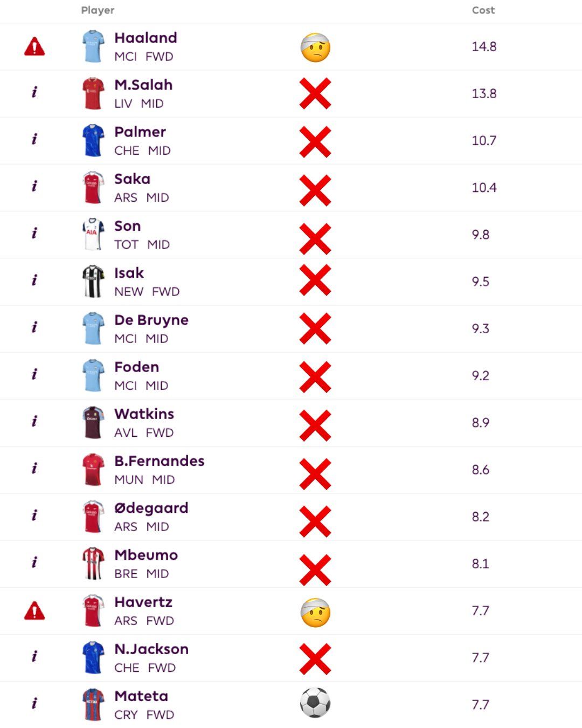This screenshot has height=728, width=582.
Task: Click the info icon beside Foden
Action: [34, 374]
